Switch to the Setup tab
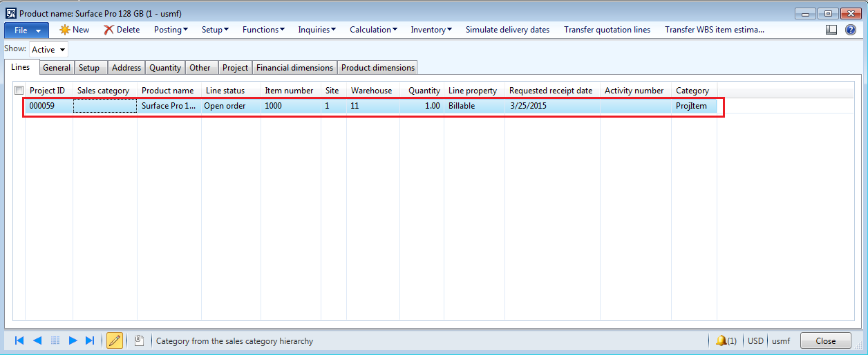 91,68
